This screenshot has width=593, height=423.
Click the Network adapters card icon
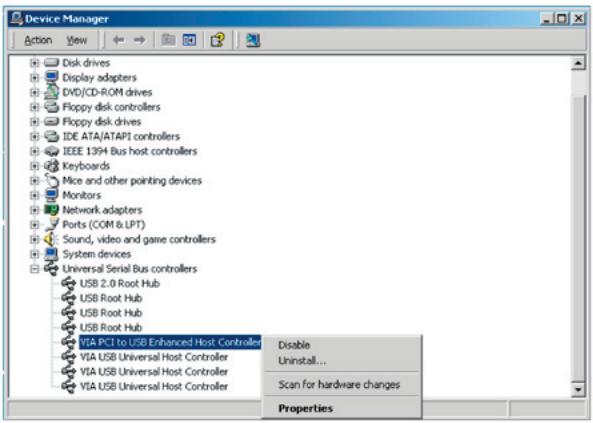(x=51, y=210)
